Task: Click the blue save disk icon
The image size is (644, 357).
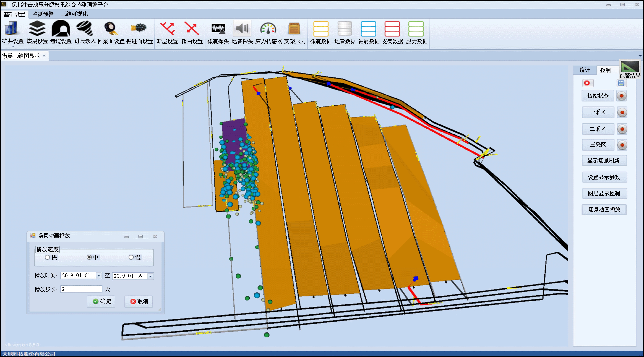Action: click(621, 83)
